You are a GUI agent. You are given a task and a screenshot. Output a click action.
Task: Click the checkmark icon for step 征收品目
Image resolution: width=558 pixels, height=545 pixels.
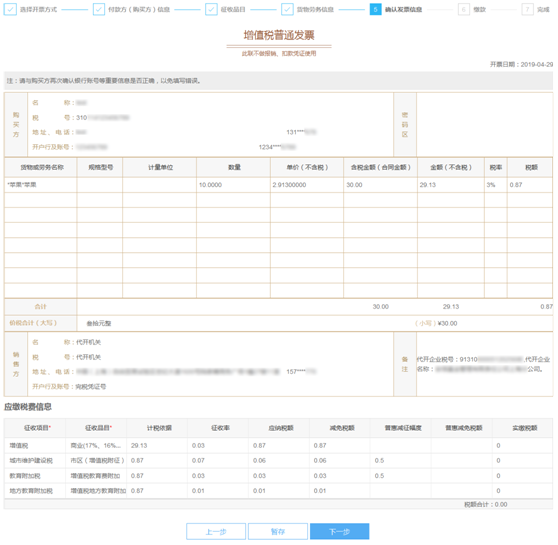click(211, 9)
